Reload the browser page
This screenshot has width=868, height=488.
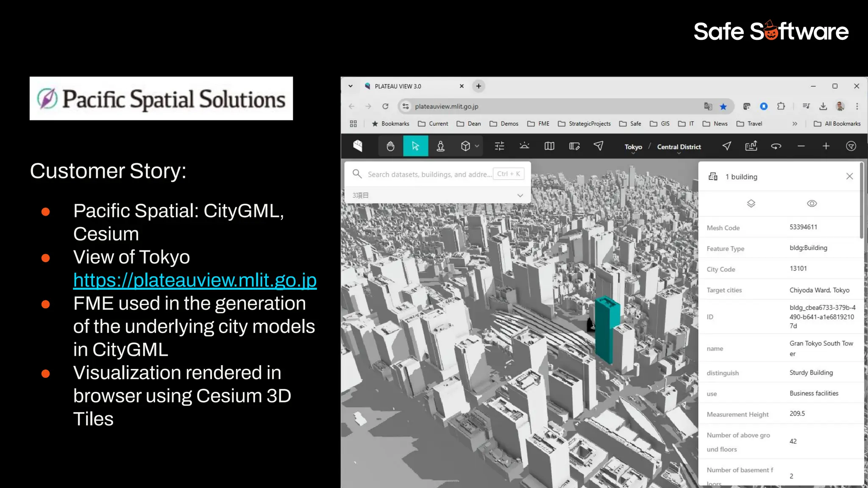point(385,106)
